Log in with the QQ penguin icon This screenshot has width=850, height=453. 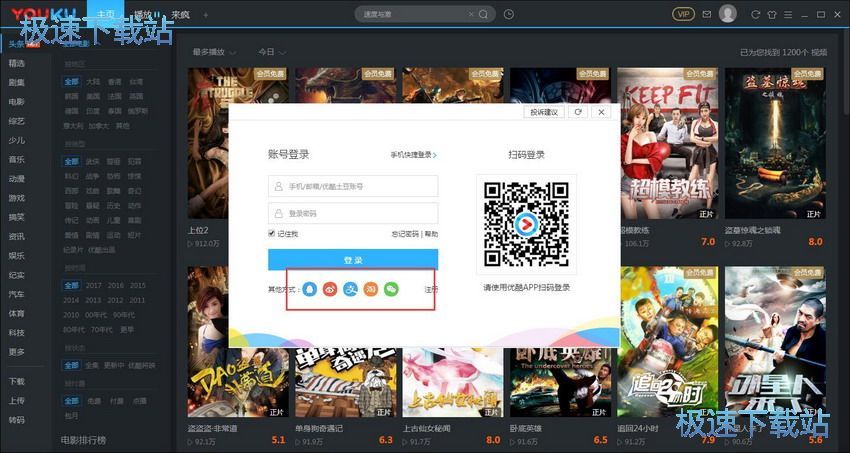(309, 290)
